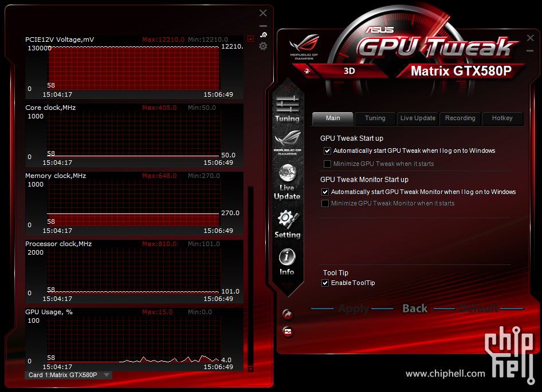Click the round curved-arrow button below the sidebar

[288, 314]
